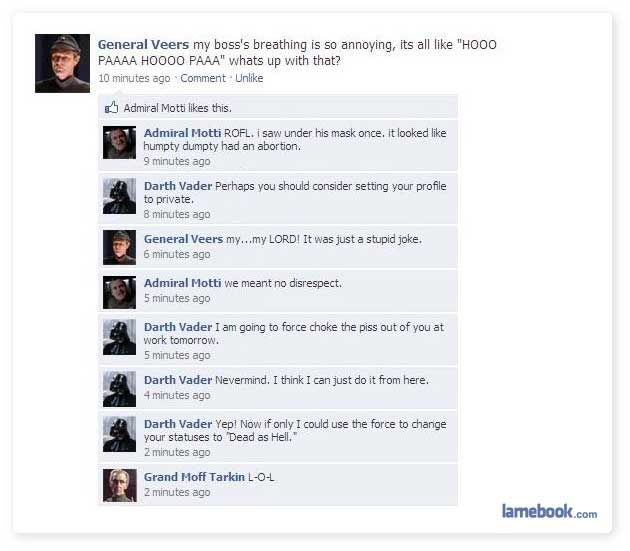Click the Comment link under the post
Viewport: 630px width, 551px height.
[x=203, y=78]
